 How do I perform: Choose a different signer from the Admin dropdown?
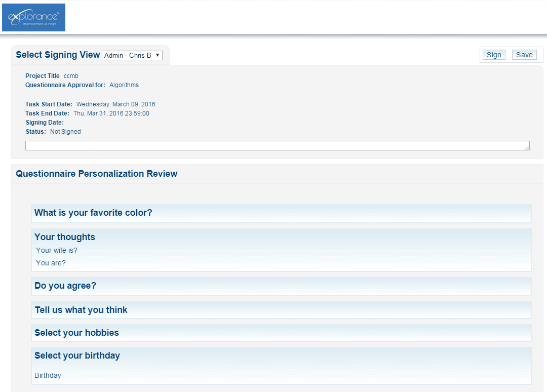pyautogui.click(x=132, y=55)
